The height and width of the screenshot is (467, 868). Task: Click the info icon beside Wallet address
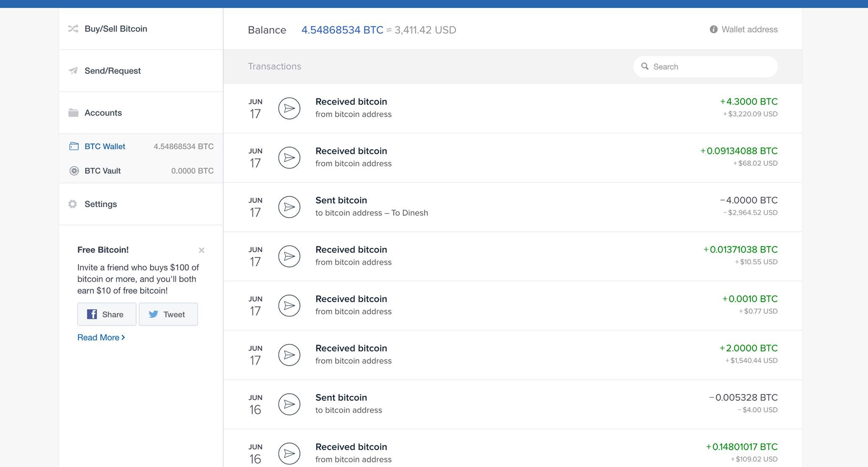pyautogui.click(x=714, y=29)
